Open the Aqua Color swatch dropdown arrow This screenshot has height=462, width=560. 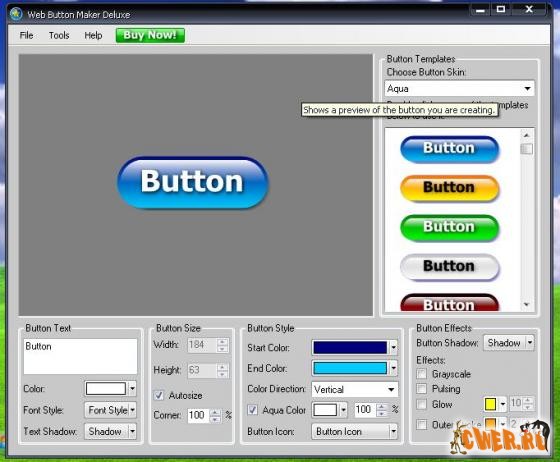343,410
